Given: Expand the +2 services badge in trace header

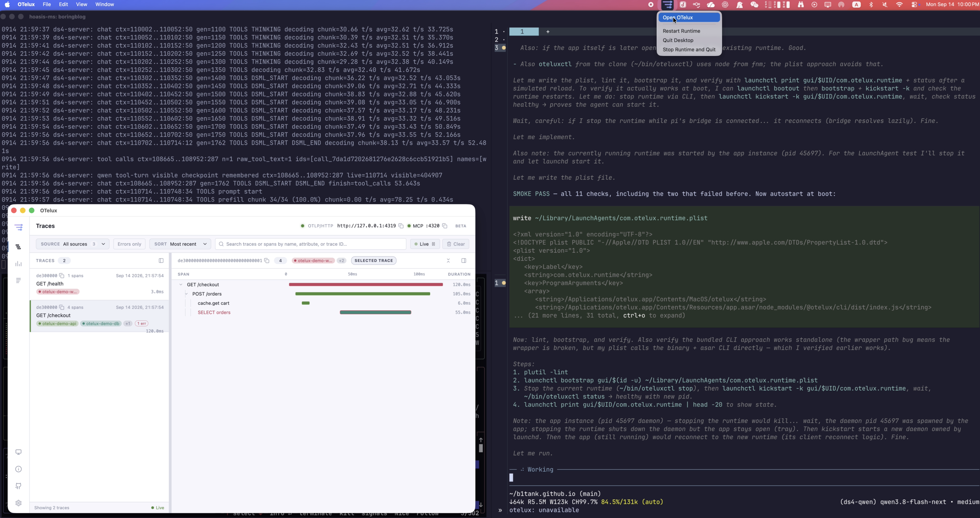Looking at the screenshot, I should click(342, 261).
